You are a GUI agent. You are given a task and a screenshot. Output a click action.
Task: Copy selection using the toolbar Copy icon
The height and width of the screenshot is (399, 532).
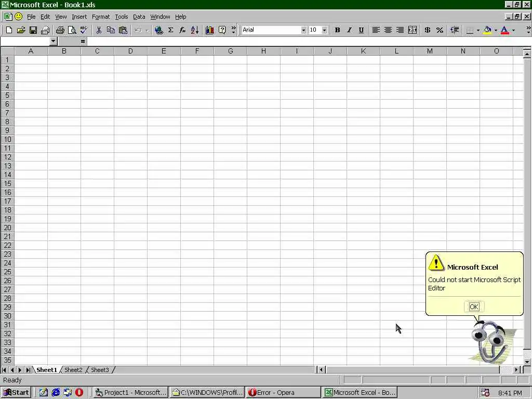111,30
